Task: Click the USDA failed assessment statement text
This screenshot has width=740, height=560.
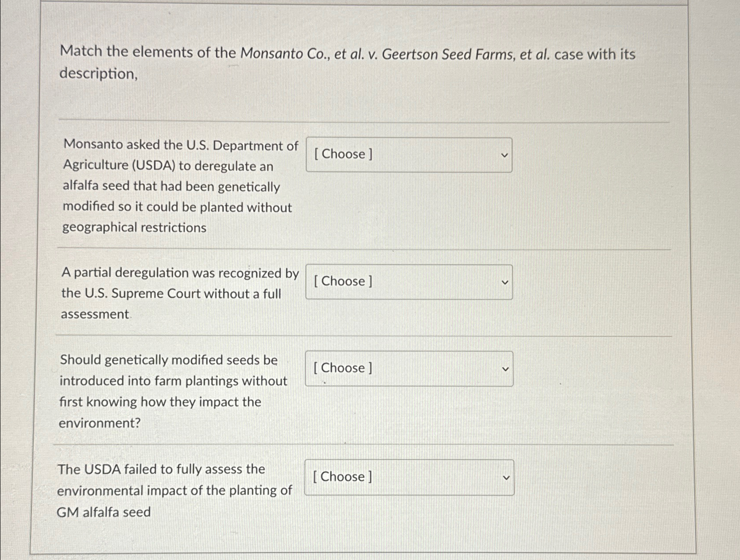Action: coord(175,490)
